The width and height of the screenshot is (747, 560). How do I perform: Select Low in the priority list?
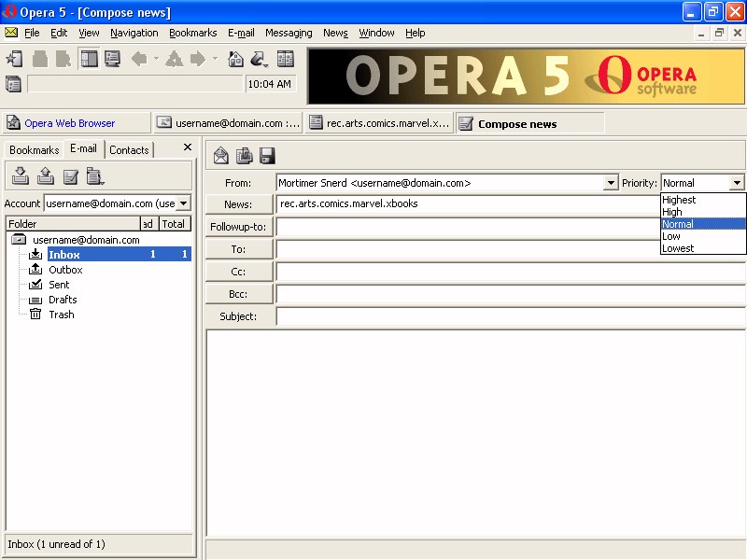(703, 236)
